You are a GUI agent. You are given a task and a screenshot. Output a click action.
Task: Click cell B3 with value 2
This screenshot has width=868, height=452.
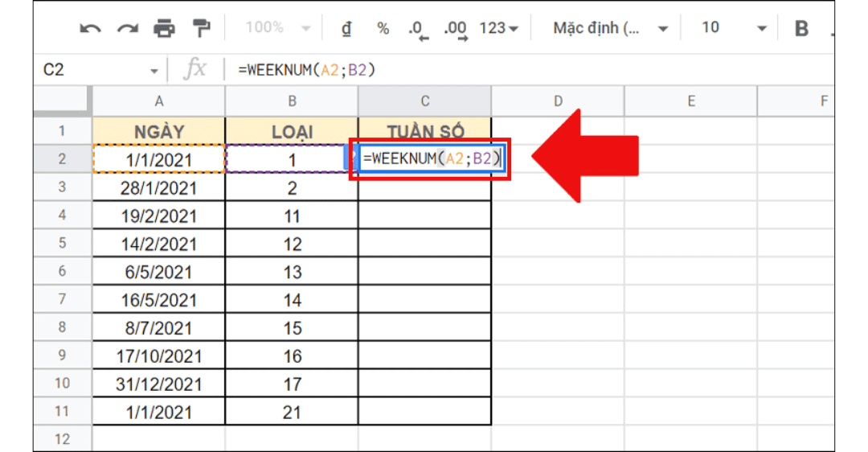[292, 187]
